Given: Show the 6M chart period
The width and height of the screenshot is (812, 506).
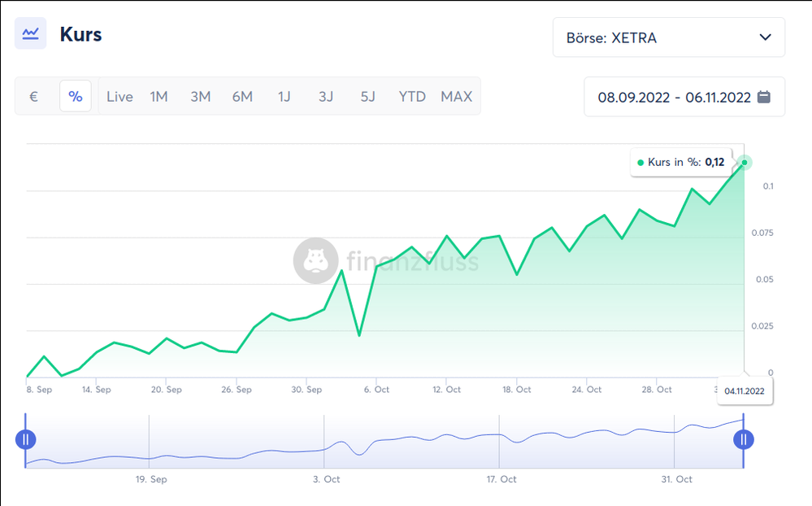Looking at the screenshot, I should (x=242, y=96).
